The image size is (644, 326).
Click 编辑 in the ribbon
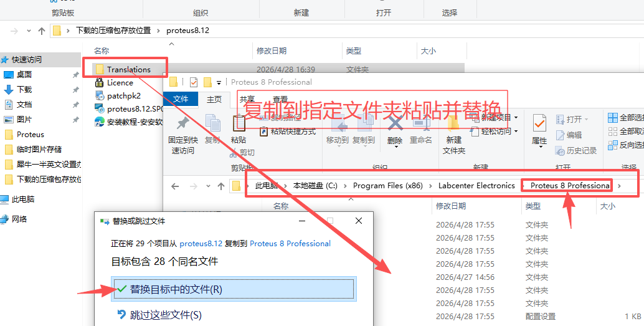point(569,135)
